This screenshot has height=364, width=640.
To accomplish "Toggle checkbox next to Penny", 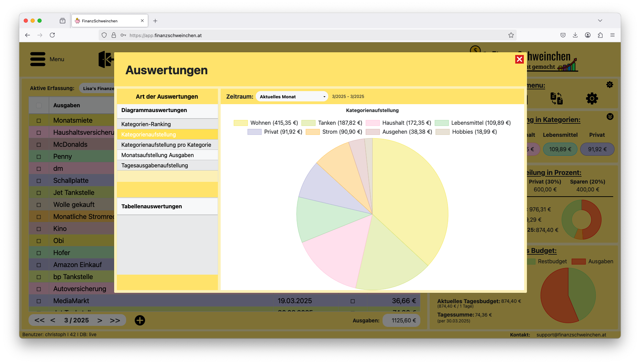I will click(x=39, y=157).
